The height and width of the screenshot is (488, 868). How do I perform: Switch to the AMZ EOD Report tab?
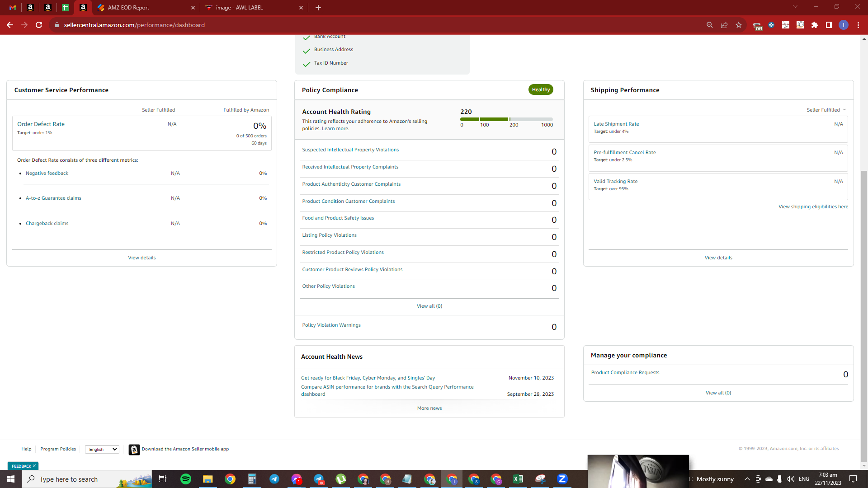128,8
